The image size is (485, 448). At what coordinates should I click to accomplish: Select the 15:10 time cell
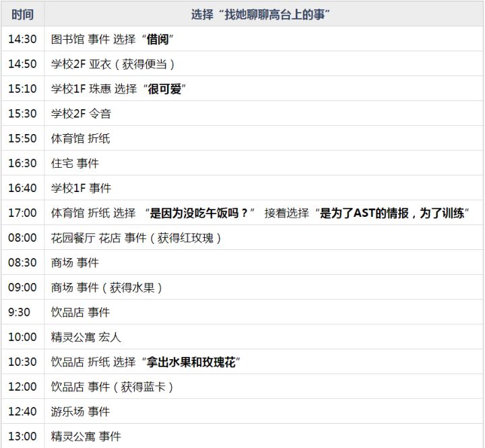[23, 88]
